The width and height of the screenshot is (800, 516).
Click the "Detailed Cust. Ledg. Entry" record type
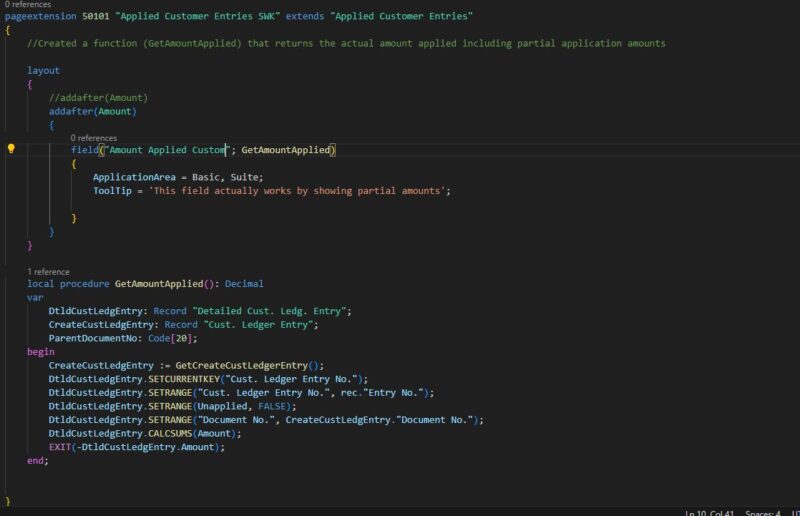click(269, 311)
